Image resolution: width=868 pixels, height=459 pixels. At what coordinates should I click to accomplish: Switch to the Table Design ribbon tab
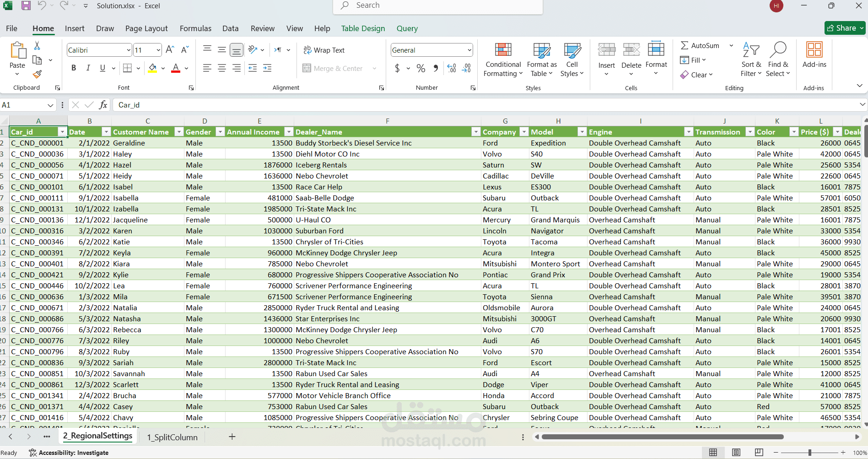363,28
